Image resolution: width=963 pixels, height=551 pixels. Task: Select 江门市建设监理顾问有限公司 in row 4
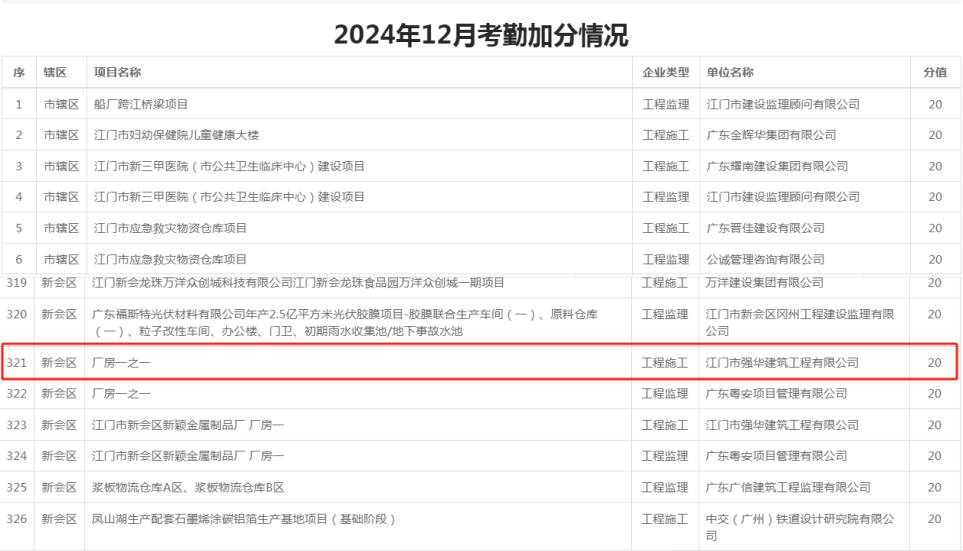point(783,197)
